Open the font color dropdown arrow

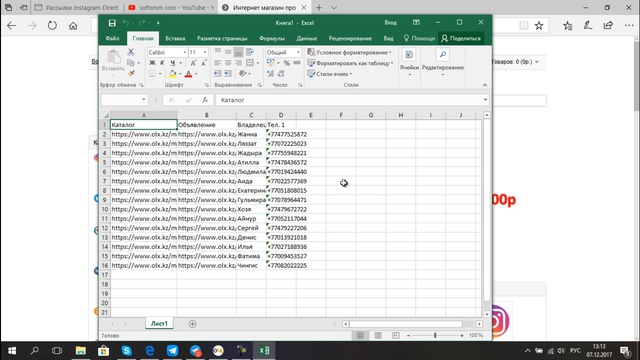pos(196,74)
